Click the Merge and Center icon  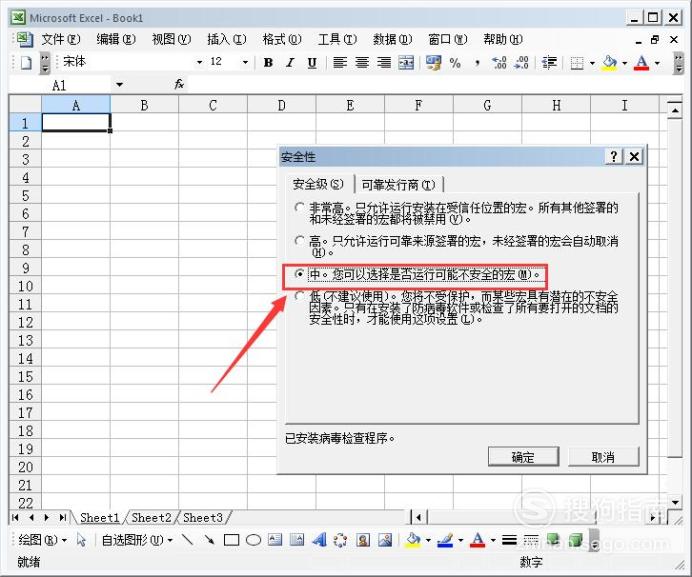[x=406, y=63]
